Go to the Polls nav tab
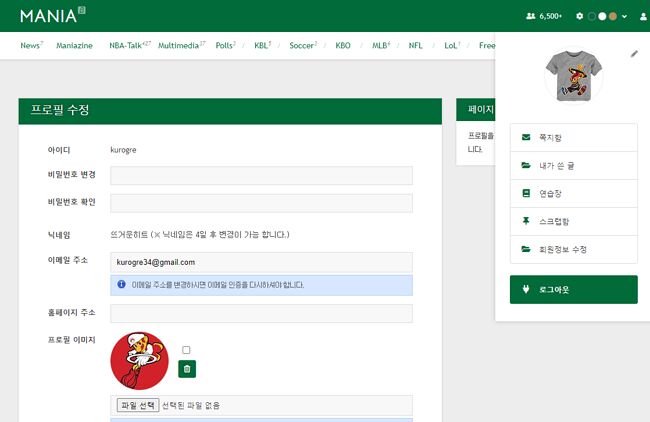The height and width of the screenshot is (422, 650). pos(226,45)
